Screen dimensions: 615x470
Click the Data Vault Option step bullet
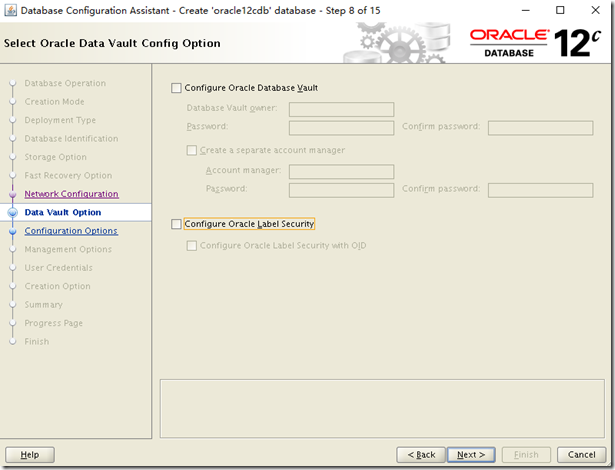tap(13, 212)
